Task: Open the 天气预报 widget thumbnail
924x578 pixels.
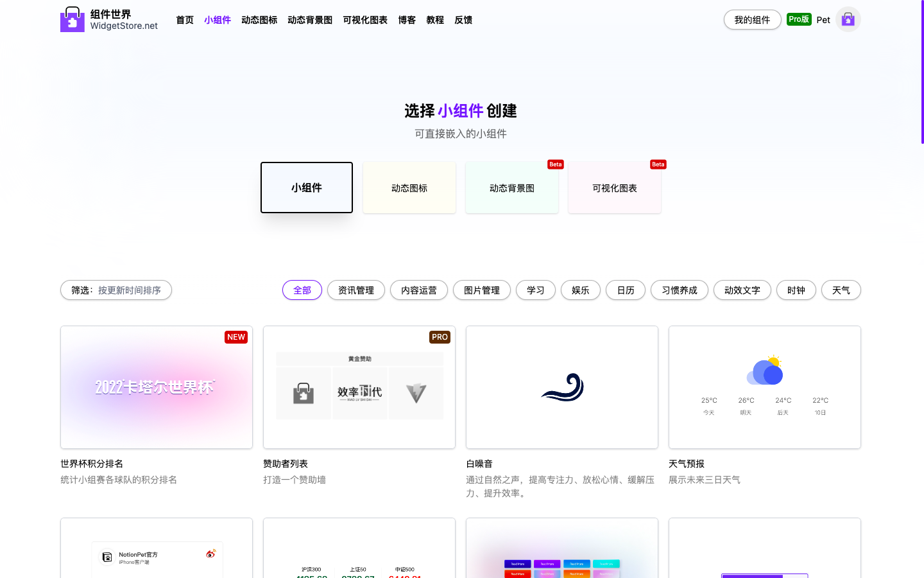Action: pyautogui.click(x=765, y=387)
